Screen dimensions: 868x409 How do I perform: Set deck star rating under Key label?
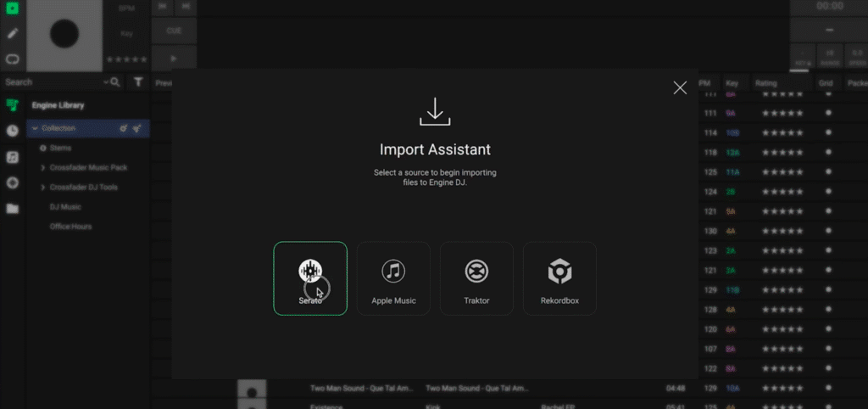(x=127, y=59)
